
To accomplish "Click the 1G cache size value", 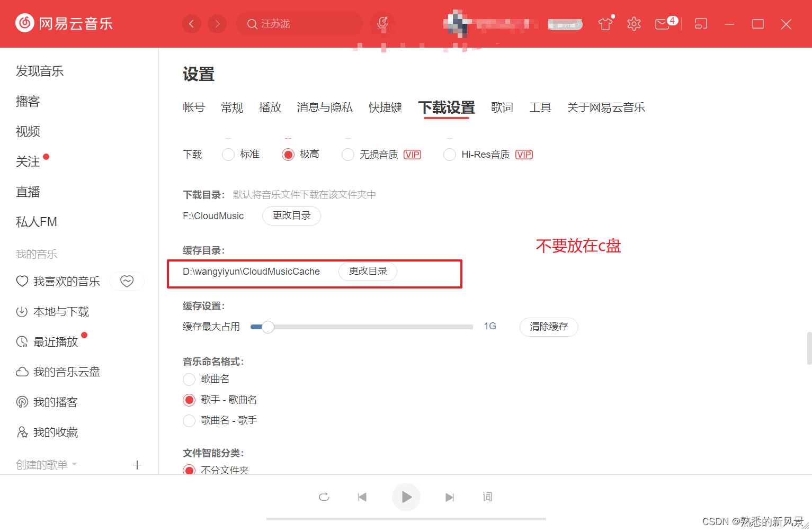I will pos(490,326).
